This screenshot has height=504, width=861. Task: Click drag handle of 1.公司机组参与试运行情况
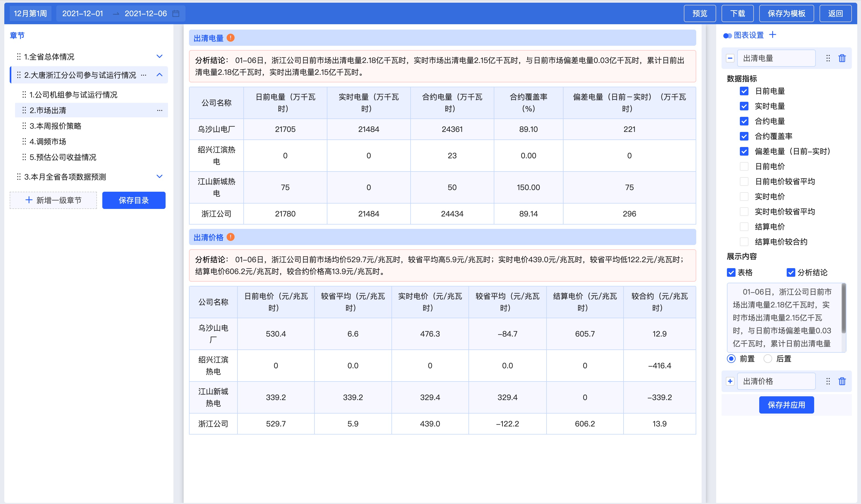click(x=24, y=95)
